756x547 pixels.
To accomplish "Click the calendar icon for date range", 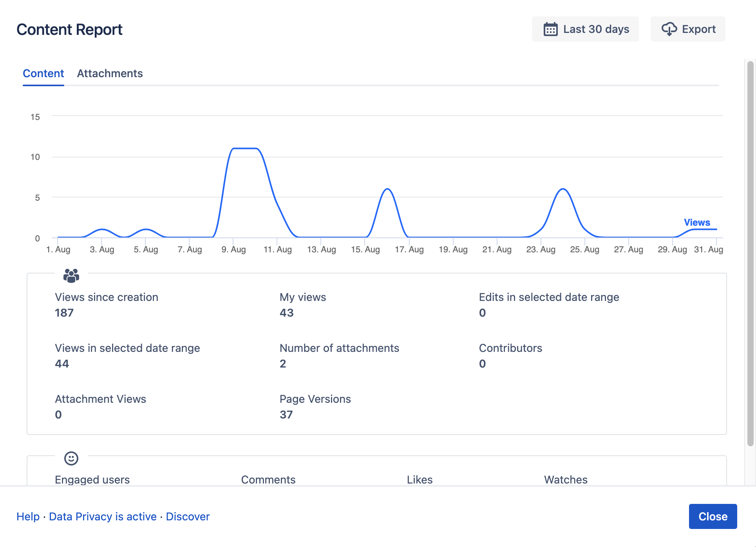I will [x=550, y=29].
